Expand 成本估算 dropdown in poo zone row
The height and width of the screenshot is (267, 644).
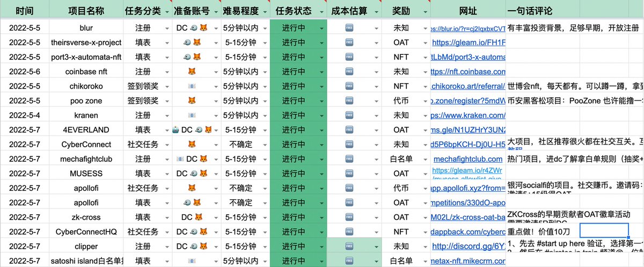376,100
